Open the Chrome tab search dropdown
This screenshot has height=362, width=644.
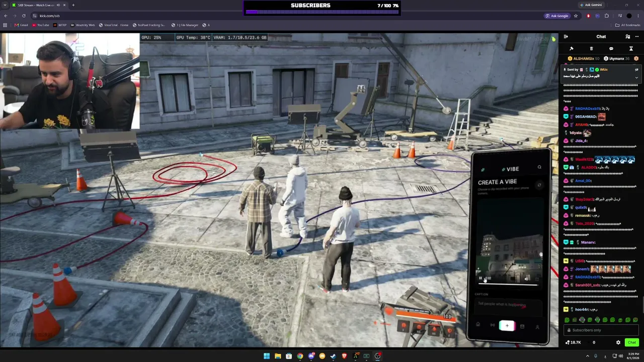click(x=5, y=5)
